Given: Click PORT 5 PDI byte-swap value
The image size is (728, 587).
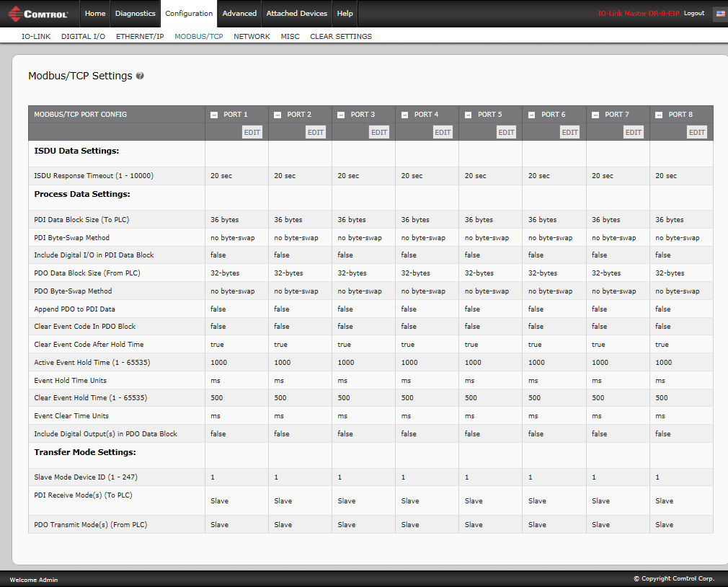Looking at the screenshot, I should coord(487,238).
